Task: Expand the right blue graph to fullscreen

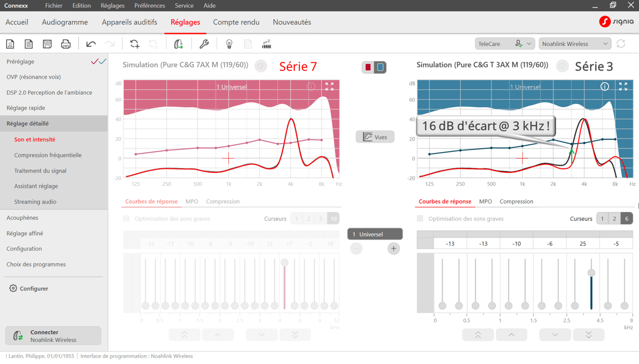Action: (623, 87)
